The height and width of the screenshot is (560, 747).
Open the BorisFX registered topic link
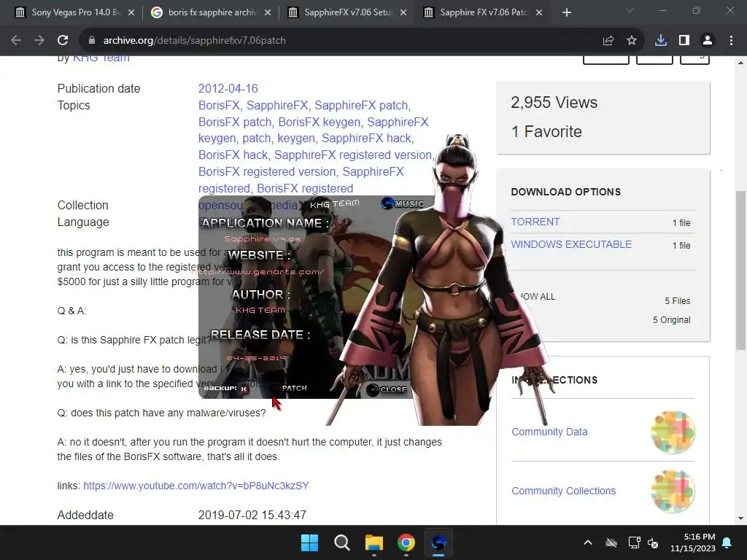(x=305, y=188)
